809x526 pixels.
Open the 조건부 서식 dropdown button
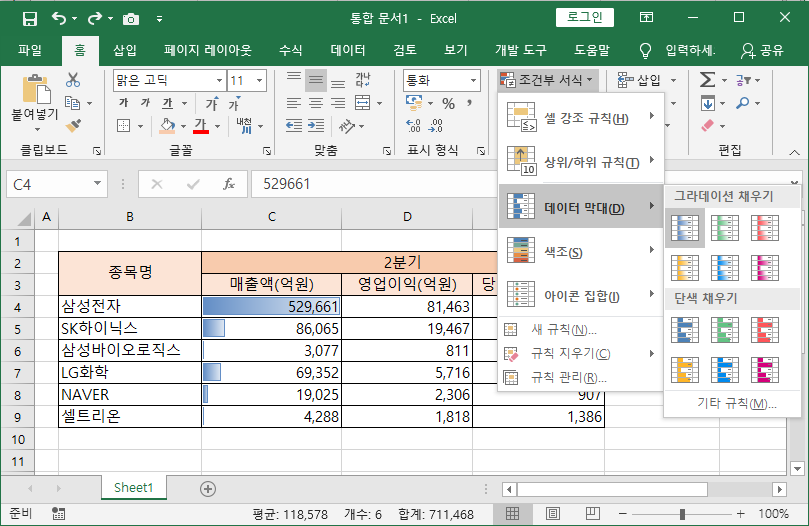[x=547, y=80]
